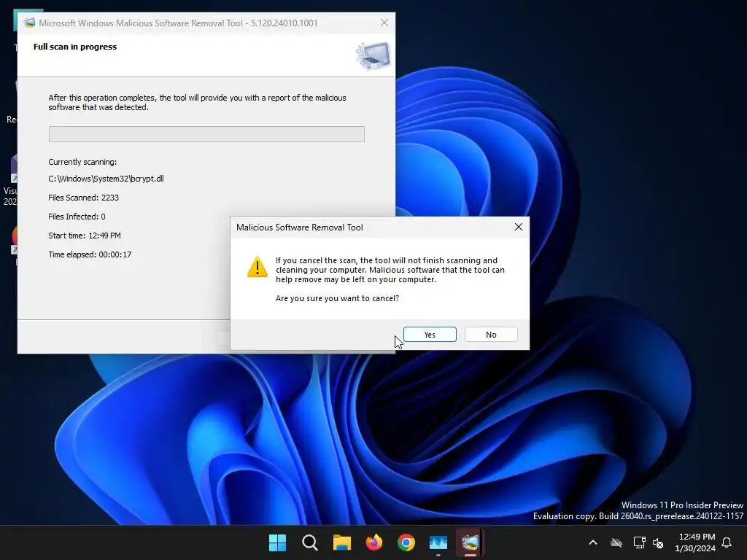Confirm cancel by clicking Yes
The width and height of the screenshot is (747, 560).
point(430,334)
